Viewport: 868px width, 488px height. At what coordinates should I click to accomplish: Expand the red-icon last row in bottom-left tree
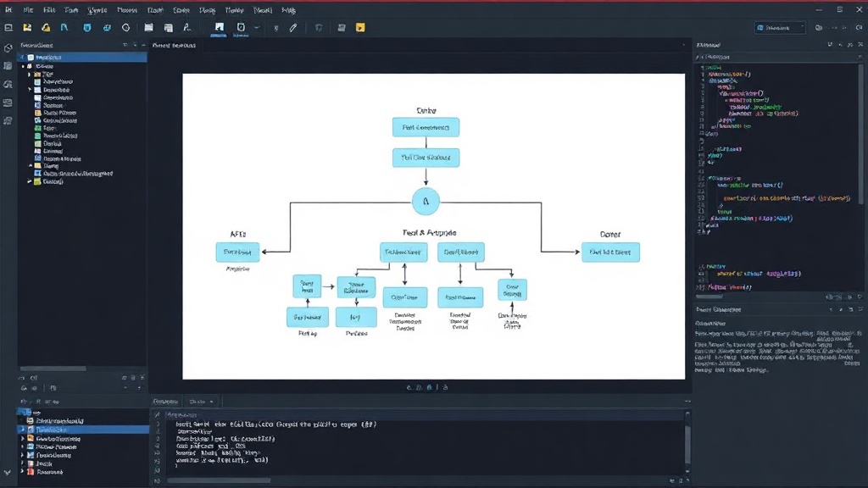23,472
